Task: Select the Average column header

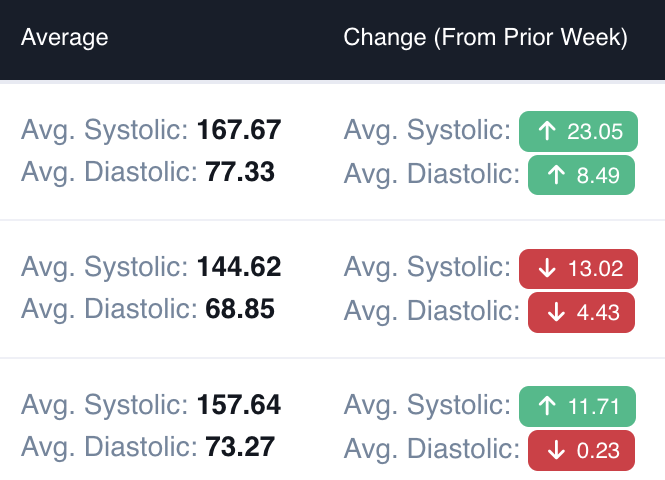Action: pyautogui.click(x=64, y=37)
